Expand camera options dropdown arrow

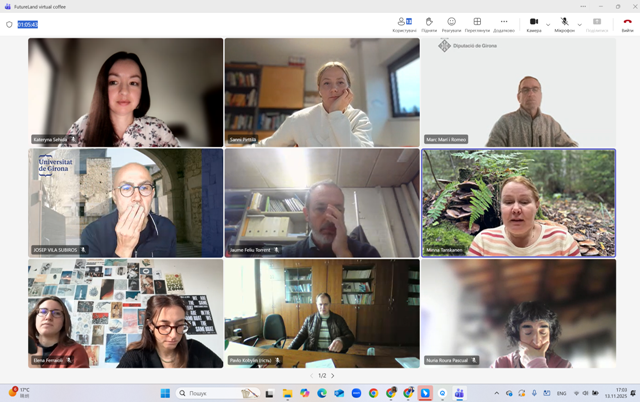pos(548,24)
